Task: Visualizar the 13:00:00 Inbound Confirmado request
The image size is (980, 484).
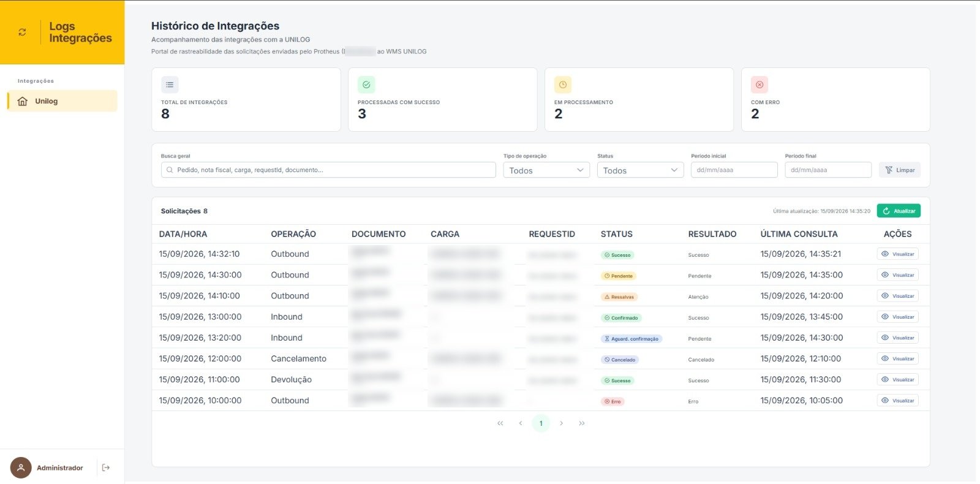Action: tap(898, 317)
